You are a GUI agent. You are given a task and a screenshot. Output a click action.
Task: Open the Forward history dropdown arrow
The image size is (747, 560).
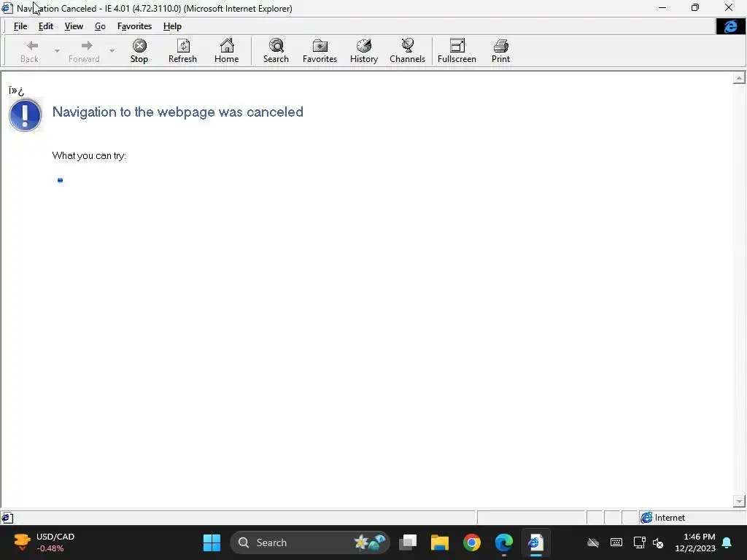tap(112, 51)
